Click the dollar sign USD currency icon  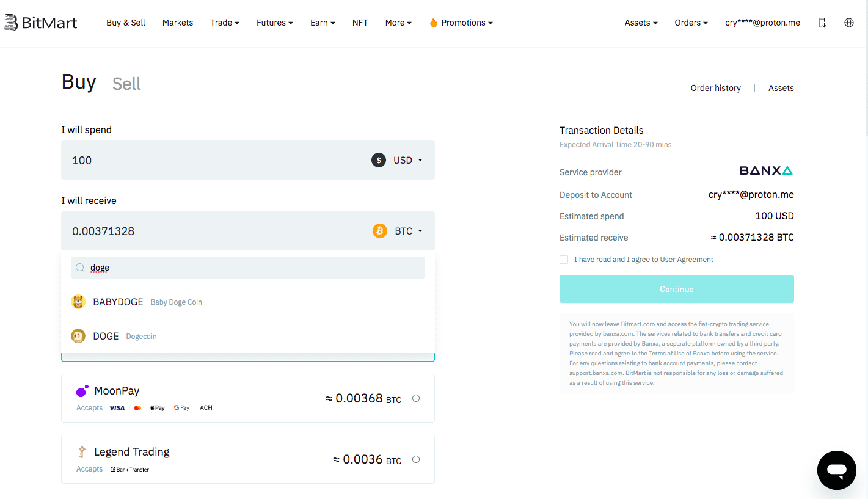pyautogui.click(x=379, y=160)
